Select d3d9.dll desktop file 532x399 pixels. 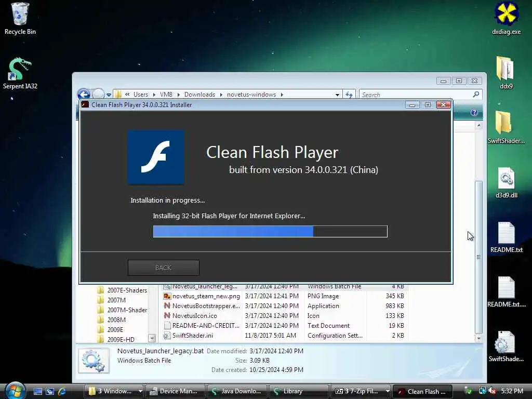click(x=506, y=182)
